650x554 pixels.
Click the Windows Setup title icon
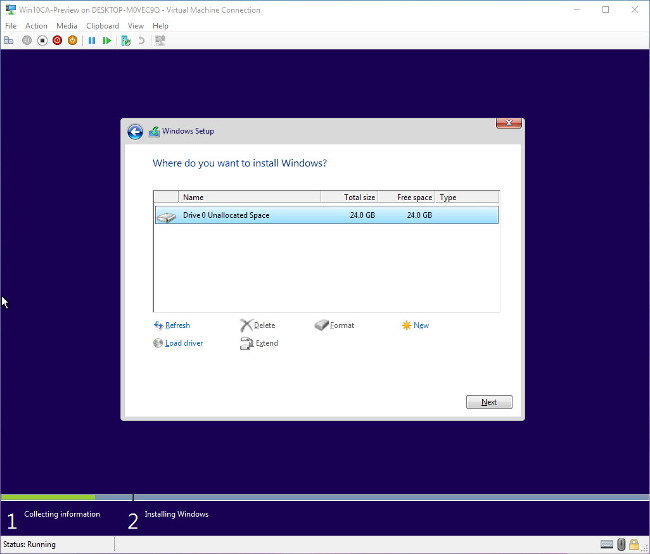click(x=154, y=132)
